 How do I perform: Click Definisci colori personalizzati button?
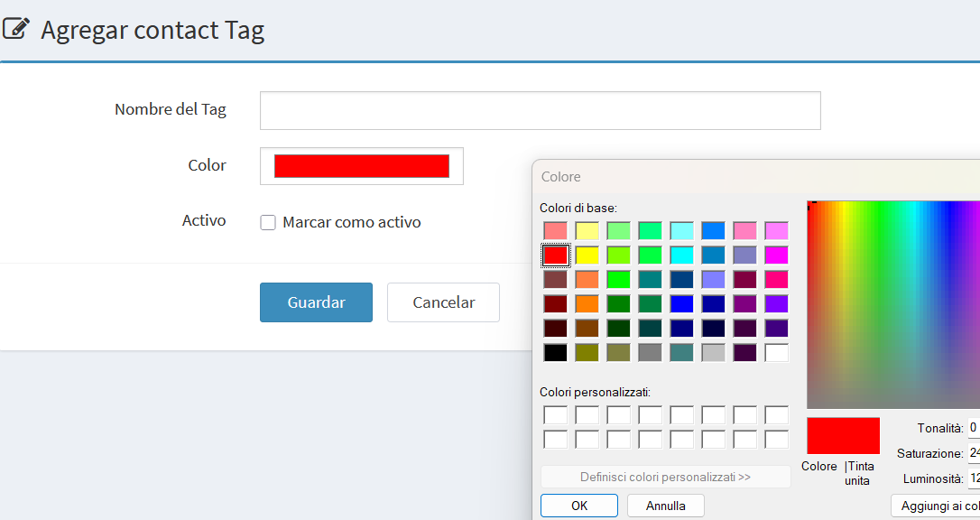pyautogui.click(x=666, y=477)
